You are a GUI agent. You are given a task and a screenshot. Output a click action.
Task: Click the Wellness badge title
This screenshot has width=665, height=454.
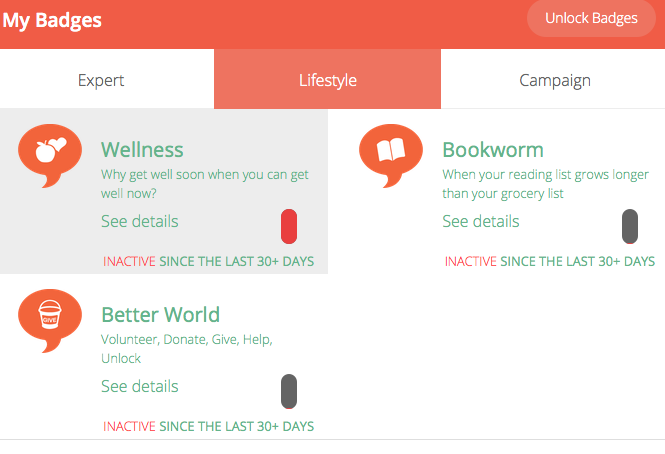point(142,150)
